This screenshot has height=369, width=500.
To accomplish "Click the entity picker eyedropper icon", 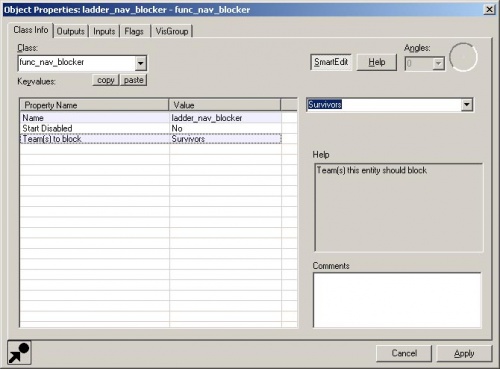I will tap(19, 352).
